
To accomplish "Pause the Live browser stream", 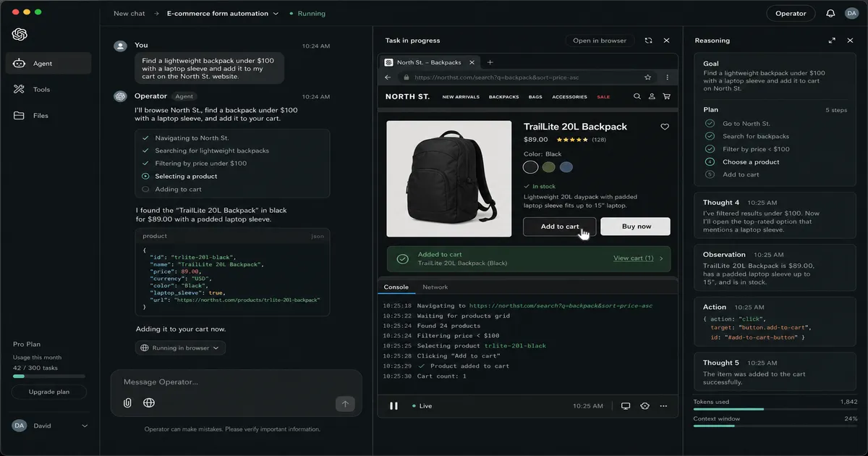I will 393,406.
